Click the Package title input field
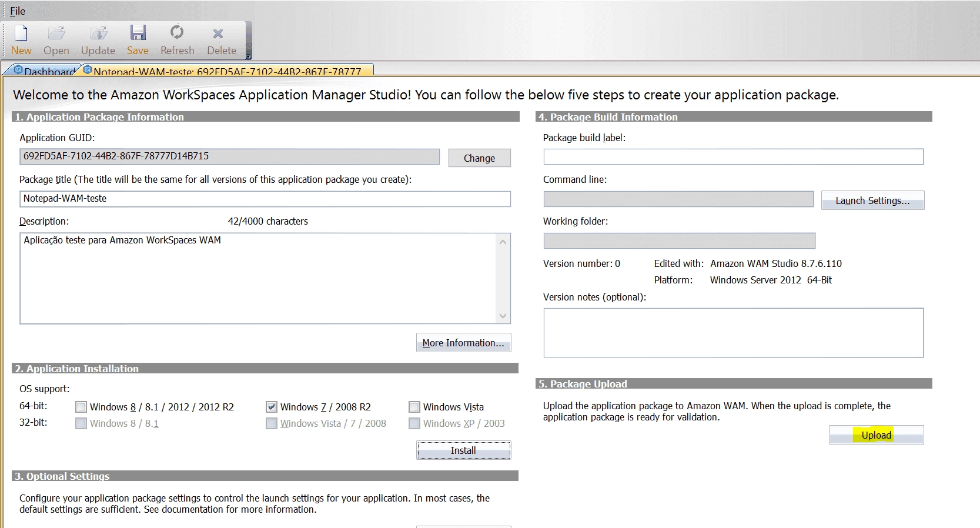Screen dimensions: 980x528 pos(265,199)
